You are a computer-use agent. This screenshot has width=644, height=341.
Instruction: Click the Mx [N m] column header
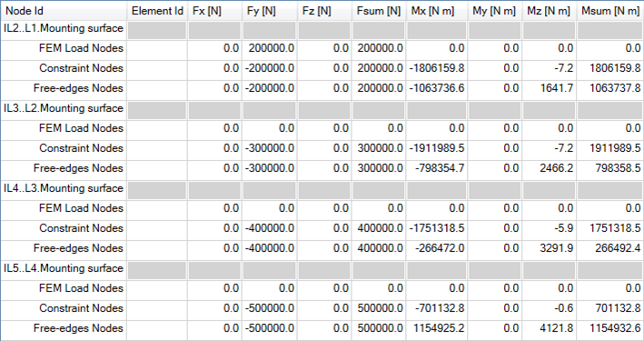click(x=436, y=11)
